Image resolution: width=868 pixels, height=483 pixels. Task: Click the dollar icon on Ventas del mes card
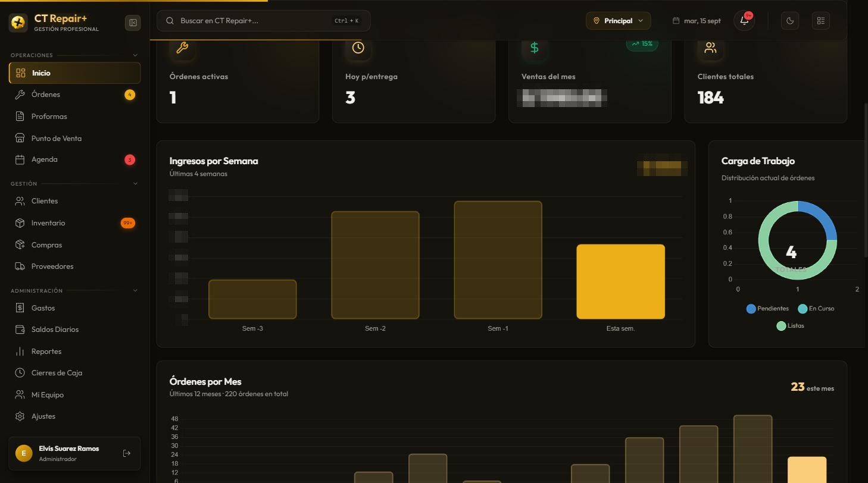pos(535,48)
